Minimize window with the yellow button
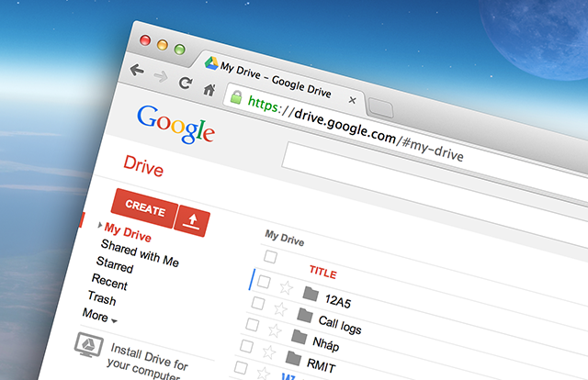588x380 pixels. 163,45
